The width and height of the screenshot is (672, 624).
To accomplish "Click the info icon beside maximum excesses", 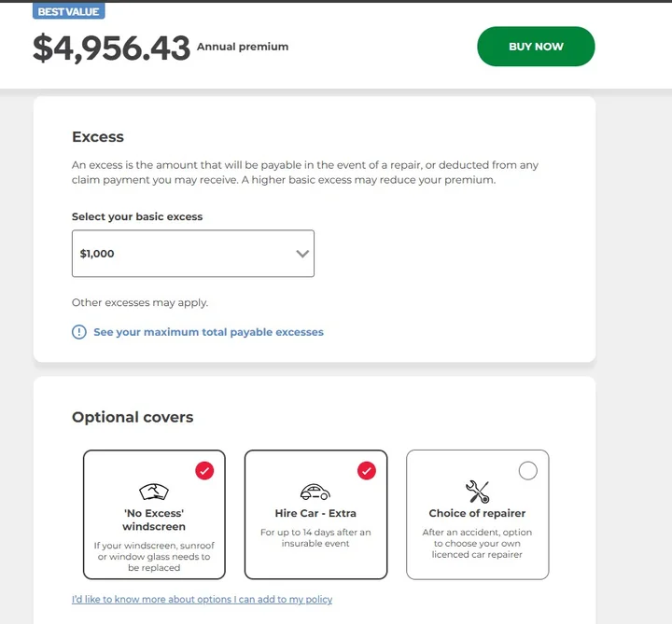I will click(x=79, y=332).
